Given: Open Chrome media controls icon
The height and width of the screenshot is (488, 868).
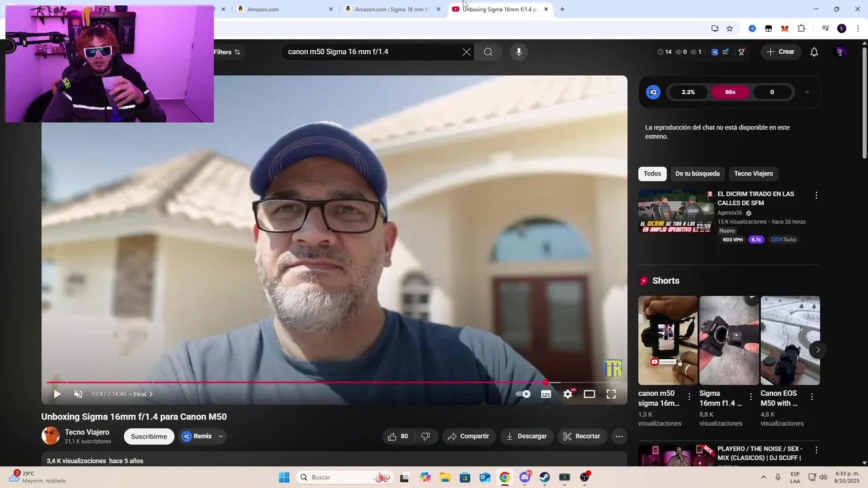Looking at the screenshot, I should coord(825,28).
